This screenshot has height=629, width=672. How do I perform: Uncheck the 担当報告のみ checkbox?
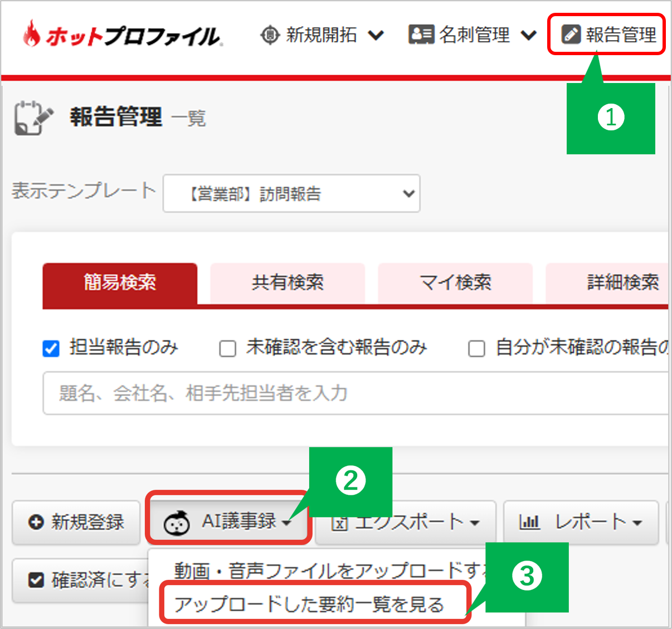51,349
